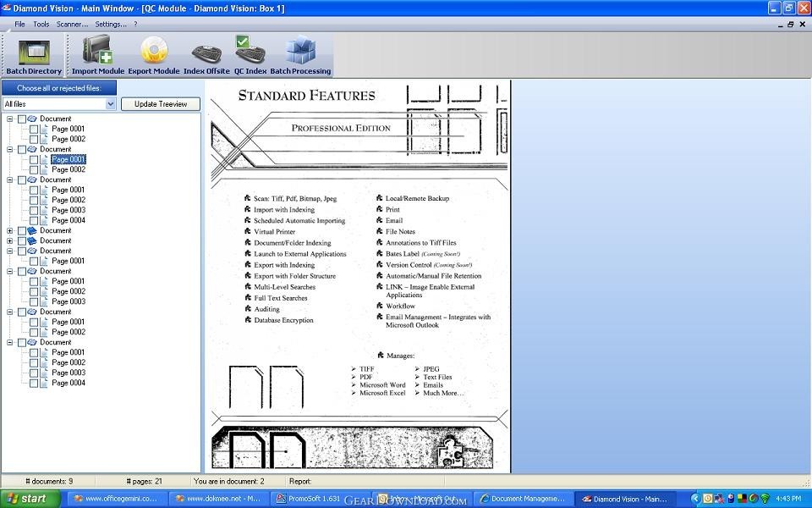Select Page 0004 of the third Document
This screenshot has height=508, width=812.
(x=69, y=220)
